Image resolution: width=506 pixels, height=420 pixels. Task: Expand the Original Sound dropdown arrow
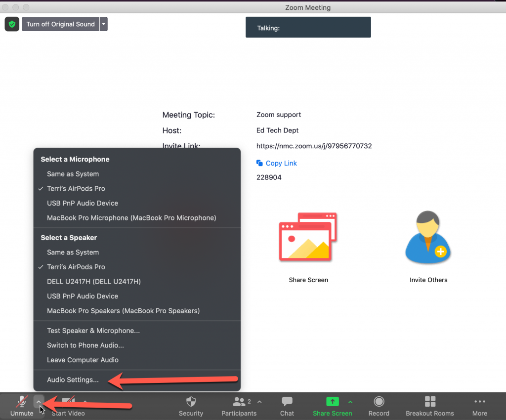click(104, 24)
